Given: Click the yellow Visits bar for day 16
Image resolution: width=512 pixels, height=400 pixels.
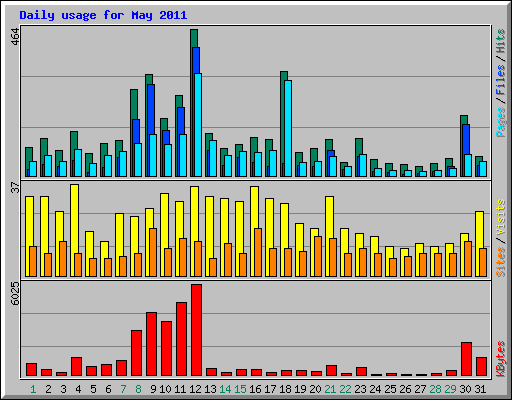Looking at the screenshot, I should [254, 207].
